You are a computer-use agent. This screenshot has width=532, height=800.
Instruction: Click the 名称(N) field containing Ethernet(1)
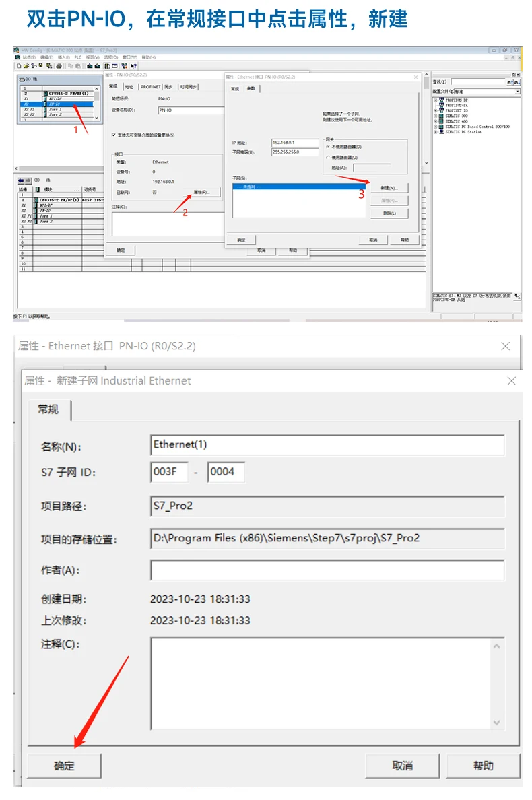coord(327,445)
